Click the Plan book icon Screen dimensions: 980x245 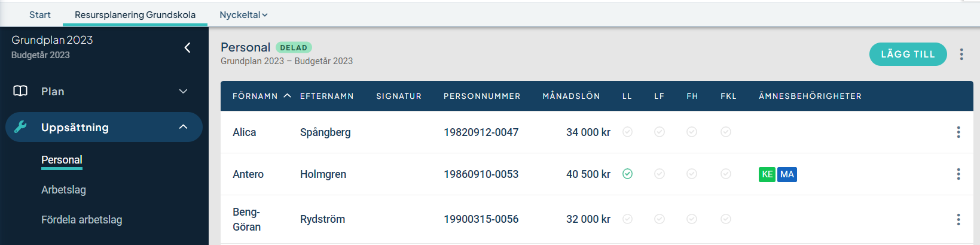(x=20, y=91)
